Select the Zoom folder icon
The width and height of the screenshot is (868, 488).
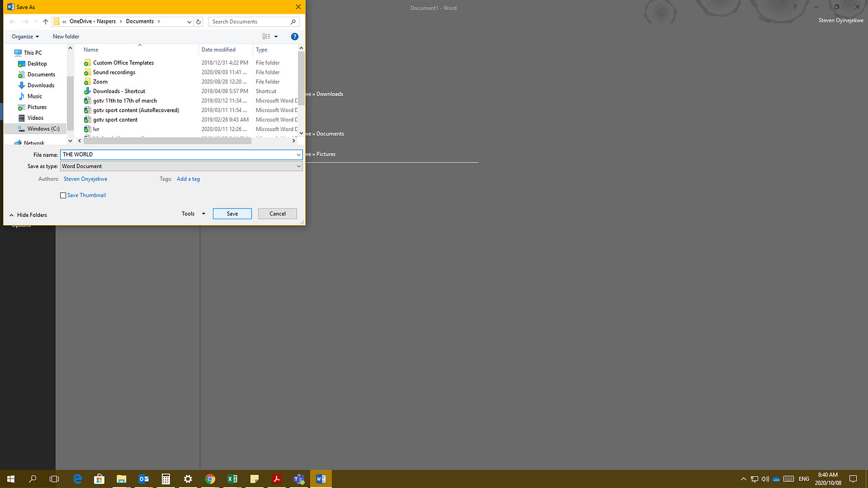pos(87,82)
